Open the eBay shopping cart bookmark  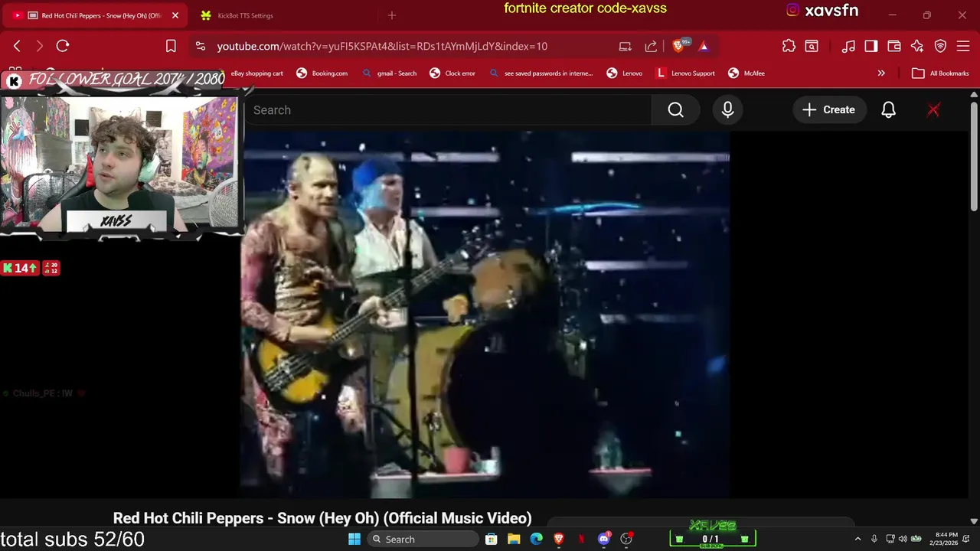[x=257, y=73]
